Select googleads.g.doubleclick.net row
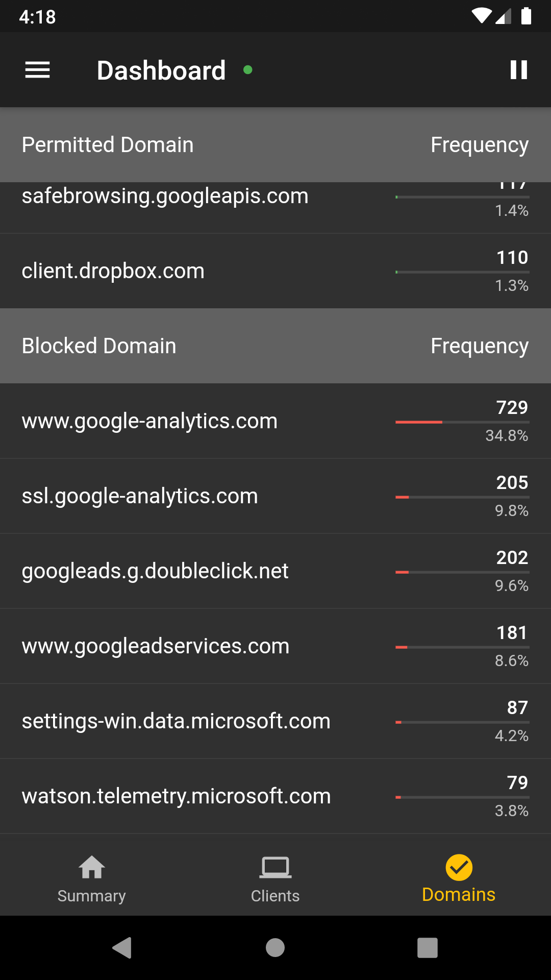551x980 pixels. click(275, 571)
